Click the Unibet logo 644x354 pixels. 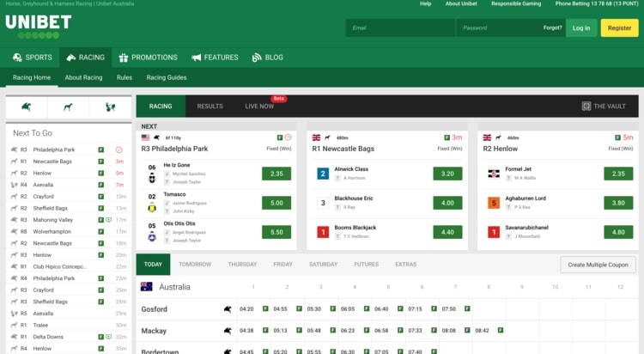(x=39, y=27)
